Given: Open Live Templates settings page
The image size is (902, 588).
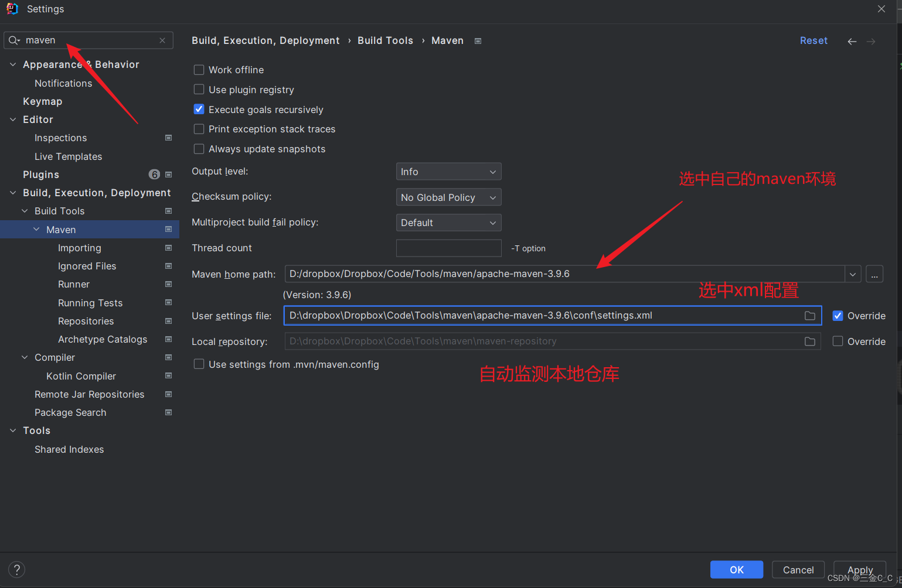Looking at the screenshot, I should 68,156.
